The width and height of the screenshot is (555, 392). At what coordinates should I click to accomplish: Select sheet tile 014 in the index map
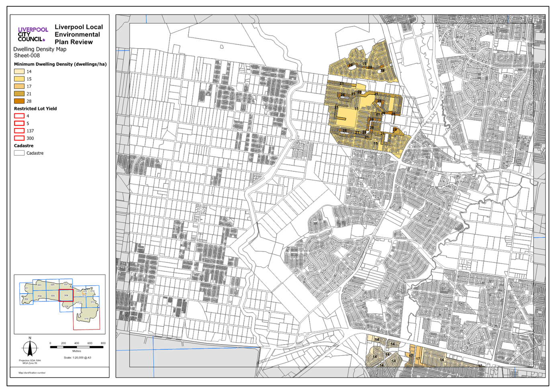[92, 291]
